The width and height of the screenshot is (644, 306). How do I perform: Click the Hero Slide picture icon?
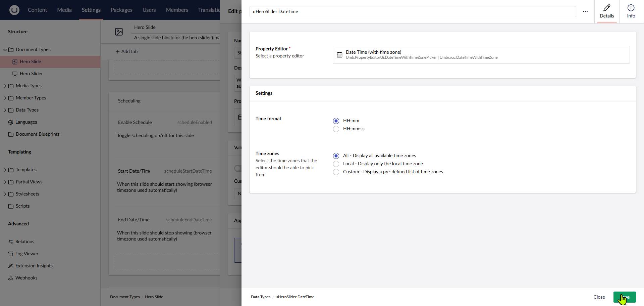[x=119, y=32]
